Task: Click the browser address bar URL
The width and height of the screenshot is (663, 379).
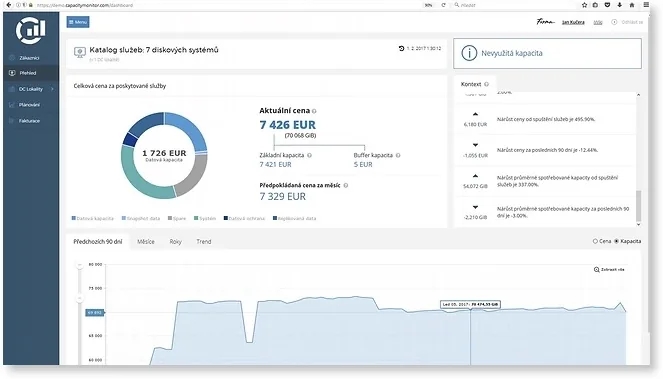Action: (x=85, y=5)
